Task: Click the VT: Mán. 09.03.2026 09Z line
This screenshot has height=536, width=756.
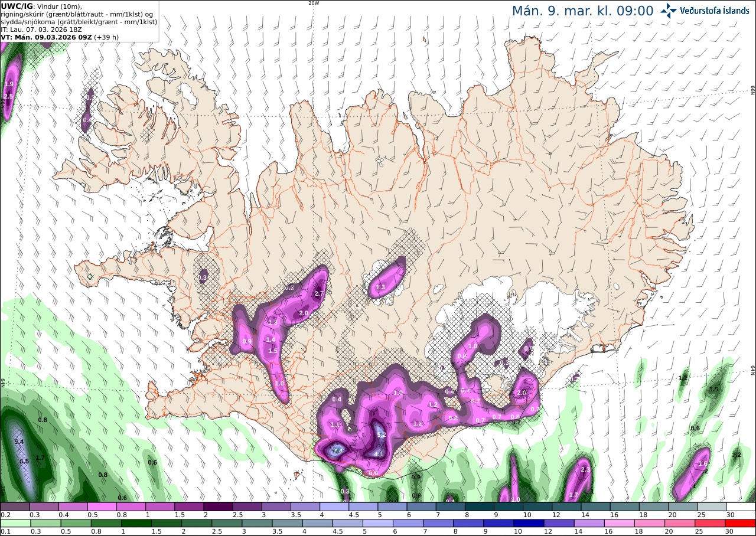Action: [x=45, y=37]
